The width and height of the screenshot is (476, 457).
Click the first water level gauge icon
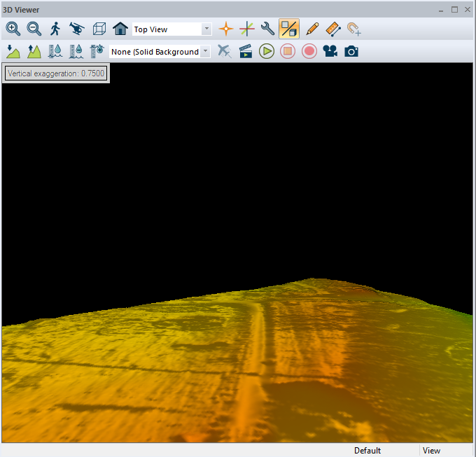pyautogui.click(x=55, y=51)
